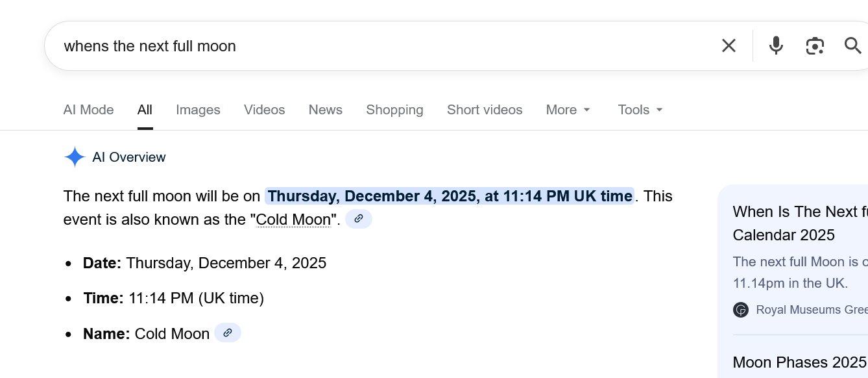Select the Shopping tab
Screen dimensions: 868x378
pyautogui.click(x=394, y=110)
